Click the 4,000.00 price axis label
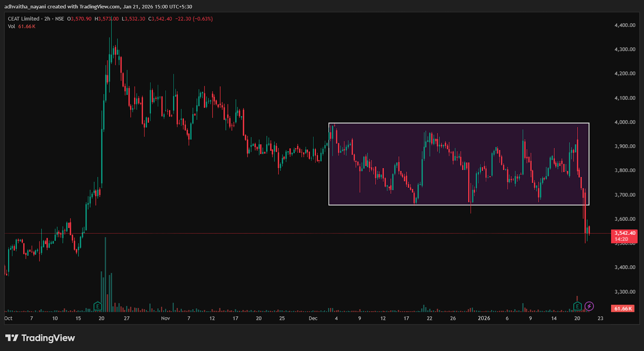Screen dimensions: 644x351 click(x=625, y=122)
